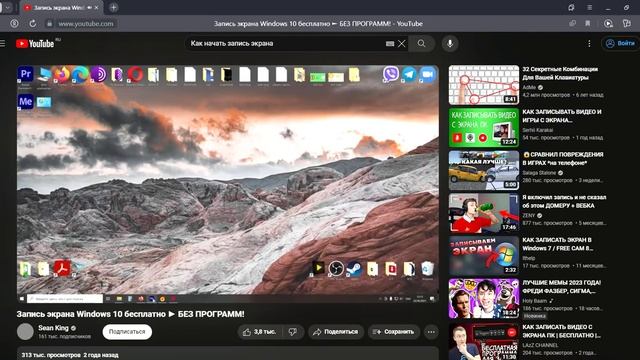
Task: Click the Adobe Acrobat icon in video
Action: (62, 268)
